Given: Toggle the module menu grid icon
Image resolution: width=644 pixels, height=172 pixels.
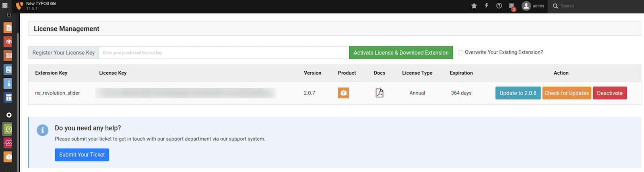Looking at the screenshot, I should 5,6.
